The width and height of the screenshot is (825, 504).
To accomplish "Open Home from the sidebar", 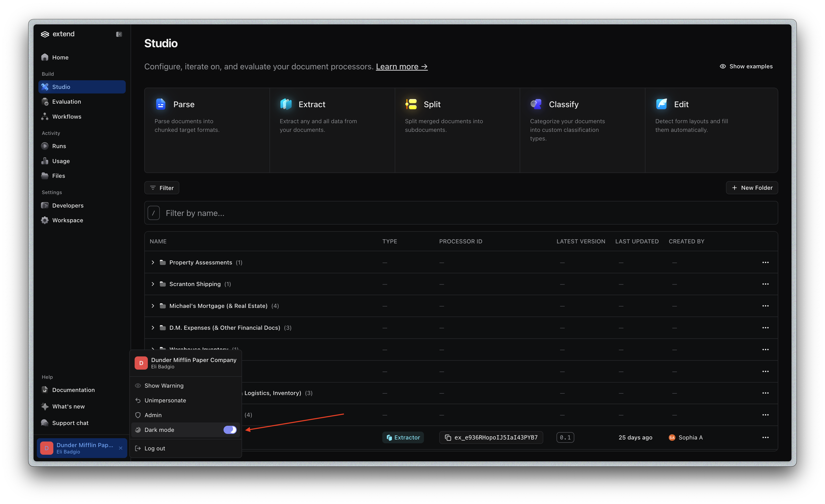I will point(82,57).
